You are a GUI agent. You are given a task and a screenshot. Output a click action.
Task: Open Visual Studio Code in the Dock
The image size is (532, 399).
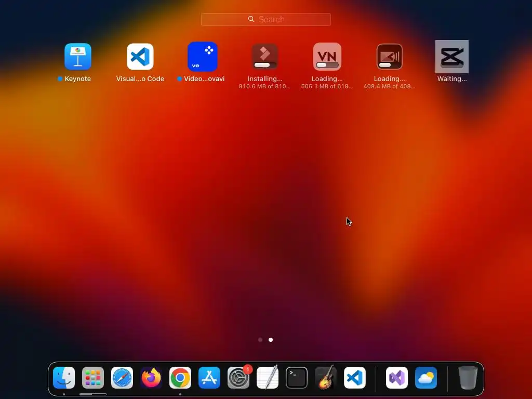tap(355, 378)
